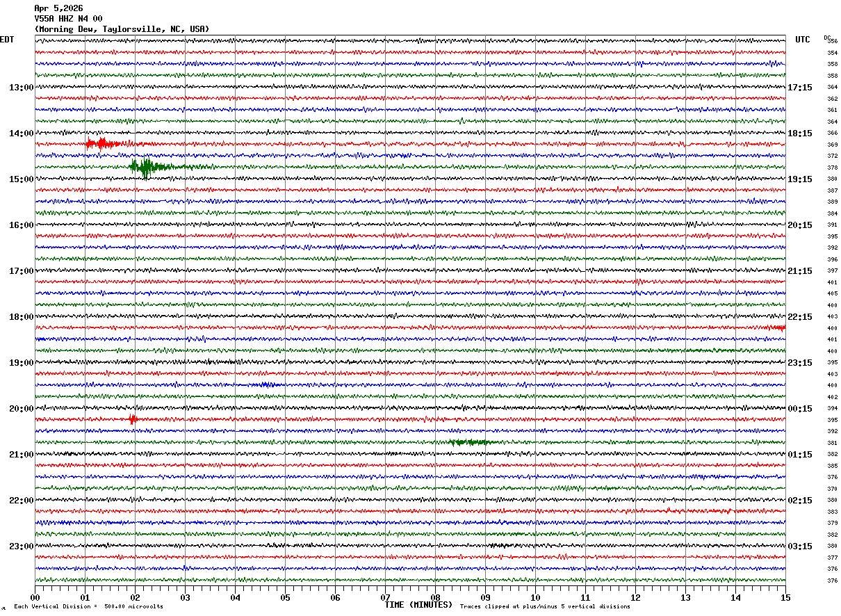The height and width of the screenshot is (616, 841).
Task: Click the '(Morning Dew, Taylorsville, NC, USA)' location text
Action: (122, 29)
